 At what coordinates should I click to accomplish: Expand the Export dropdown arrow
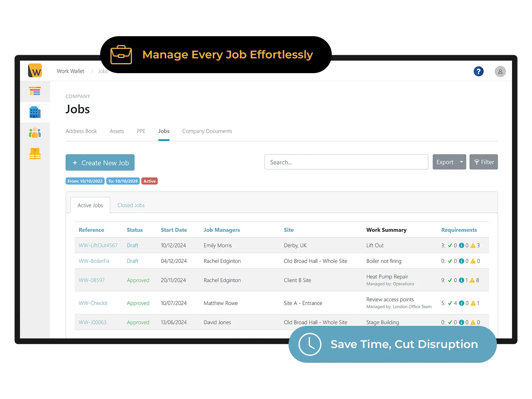(x=461, y=162)
